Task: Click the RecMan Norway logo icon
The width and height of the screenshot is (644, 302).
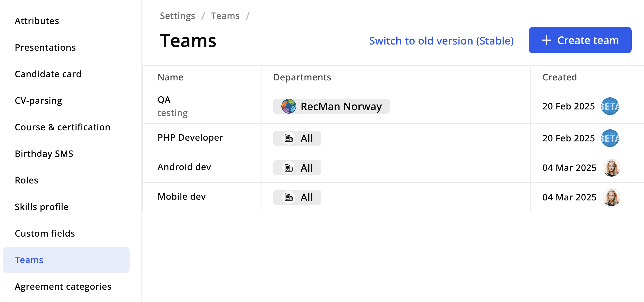Action: point(289,106)
